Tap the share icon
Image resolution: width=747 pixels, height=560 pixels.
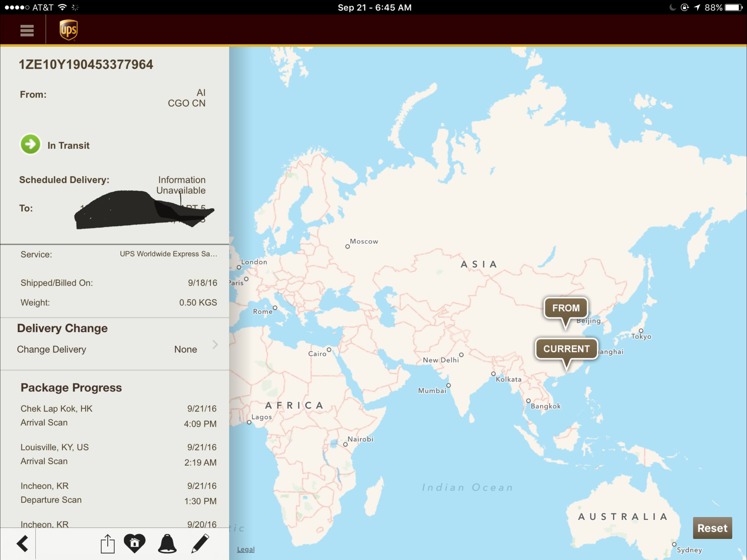pos(107,543)
